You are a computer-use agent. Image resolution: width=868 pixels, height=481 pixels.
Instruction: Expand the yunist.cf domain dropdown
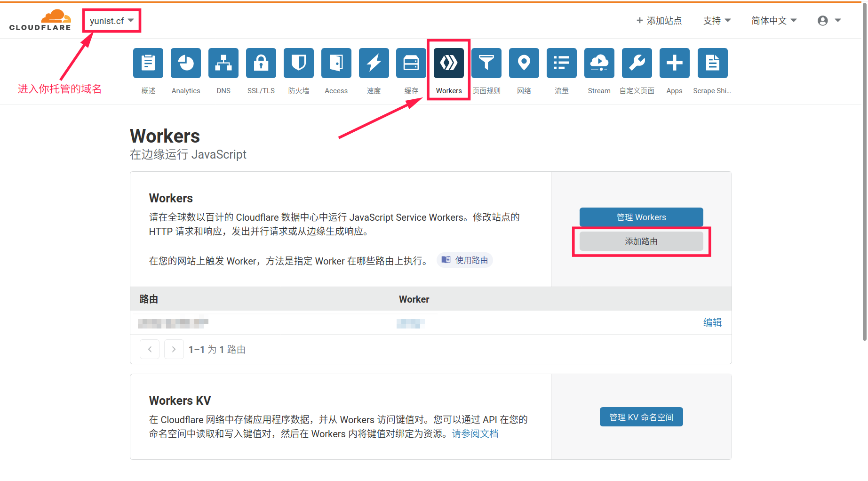coord(112,21)
